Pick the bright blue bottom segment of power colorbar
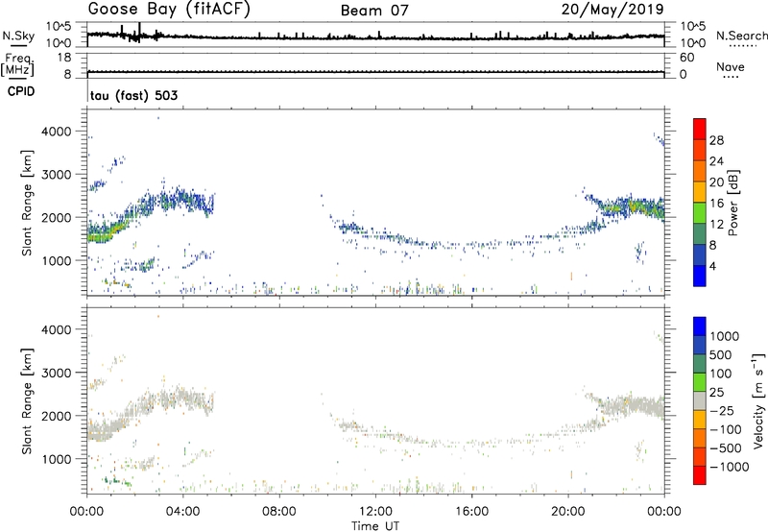 700,276
